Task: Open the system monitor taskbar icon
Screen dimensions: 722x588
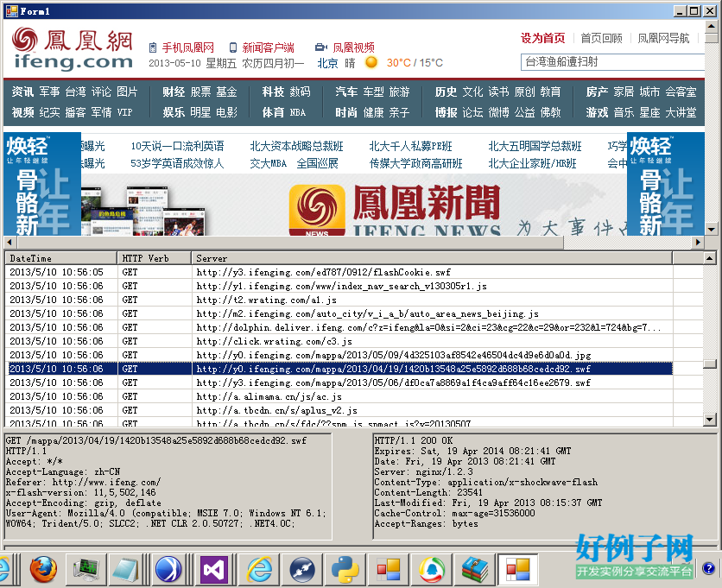Action: coord(86,569)
